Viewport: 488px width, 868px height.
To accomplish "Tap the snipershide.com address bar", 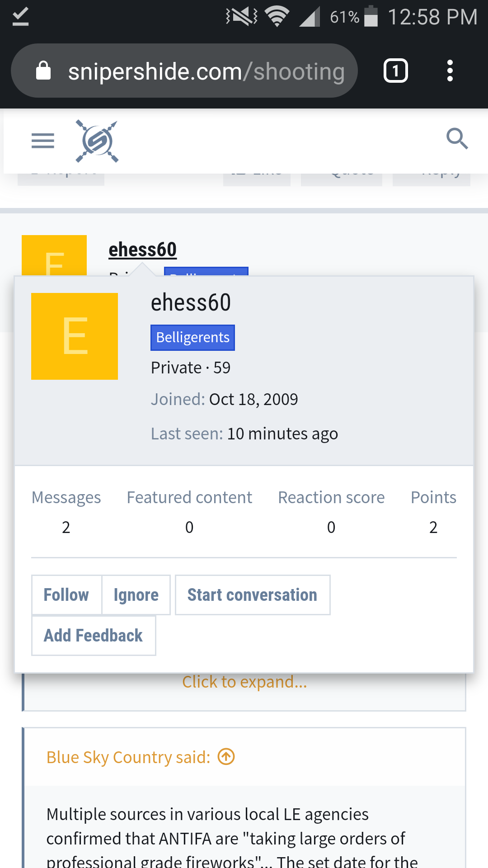I will (206, 71).
